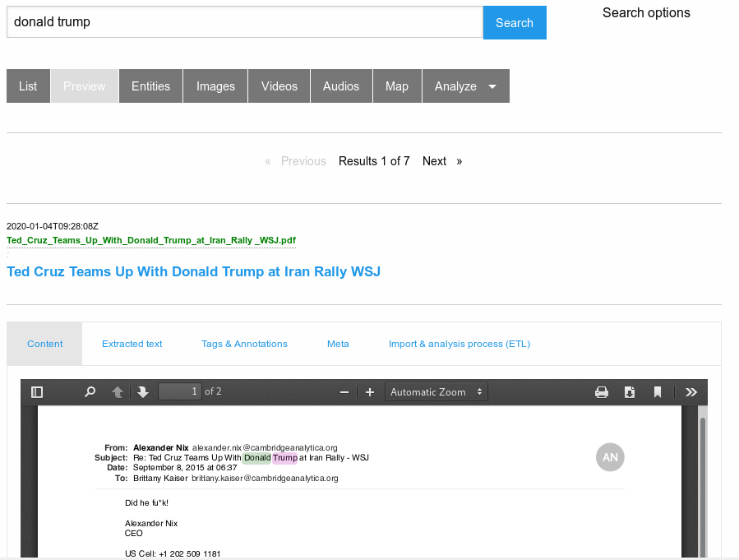Open Tags & Annotations tab
Screen dimensions: 739x560
coord(244,344)
